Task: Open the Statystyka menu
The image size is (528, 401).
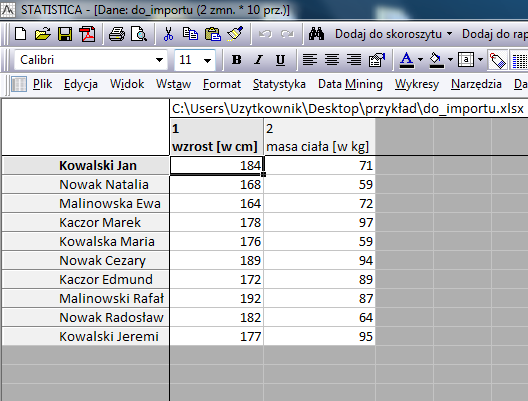Action: coord(279,84)
